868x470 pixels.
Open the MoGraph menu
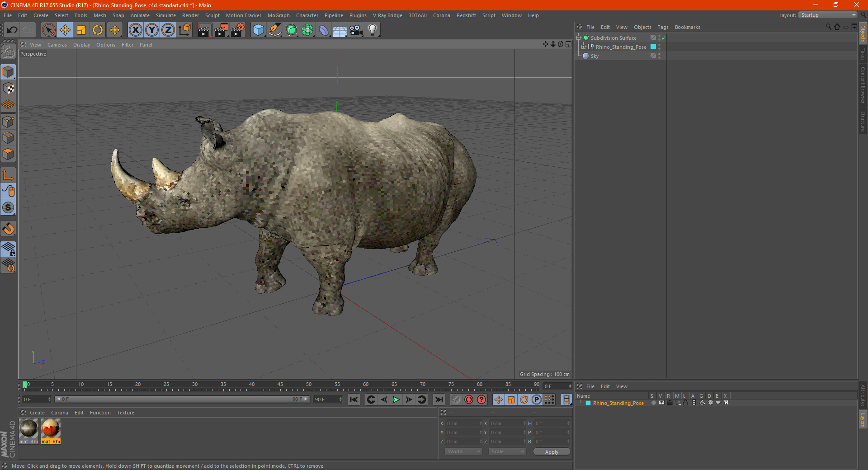pyautogui.click(x=278, y=15)
